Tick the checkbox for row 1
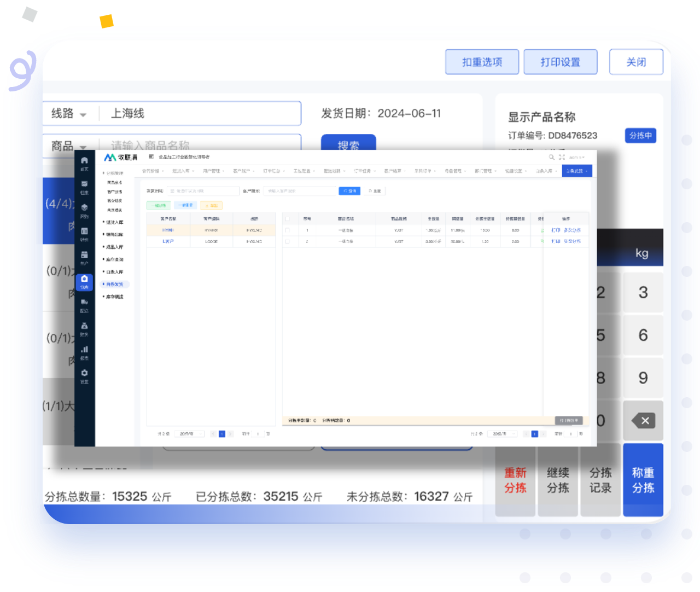The image size is (700, 592). [288, 230]
